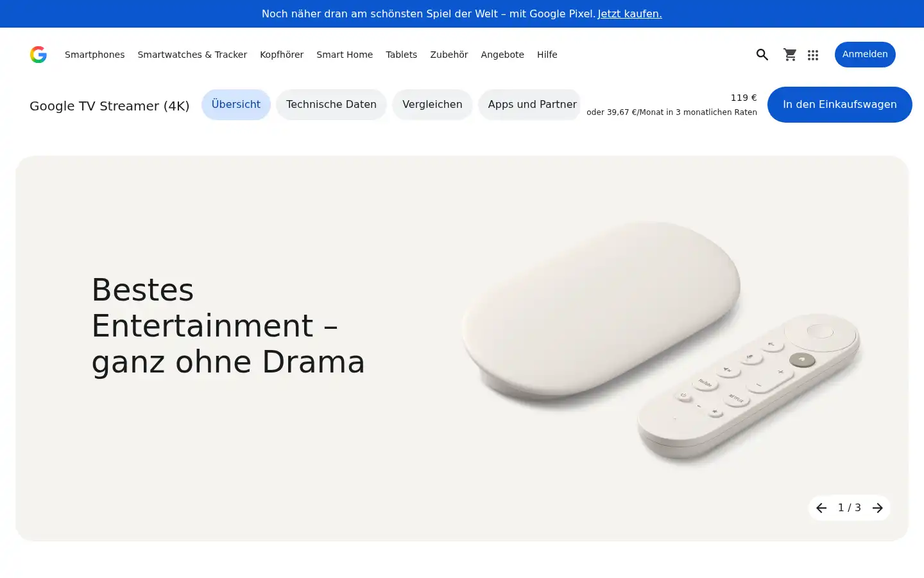Open the Google apps grid icon

[x=813, y=55]
